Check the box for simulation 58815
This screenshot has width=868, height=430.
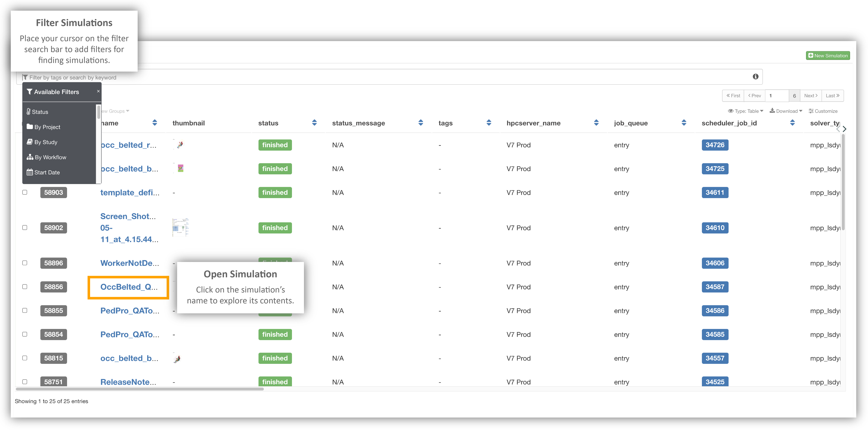point(25,358)
